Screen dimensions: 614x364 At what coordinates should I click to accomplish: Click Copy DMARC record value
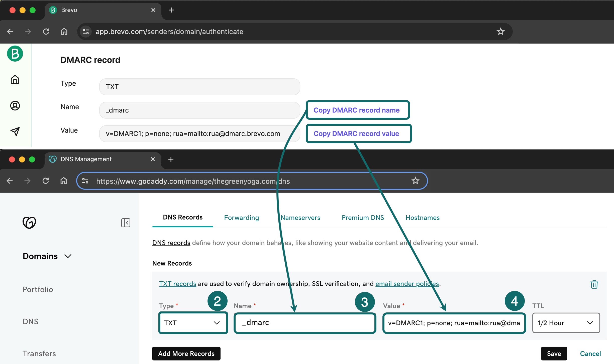[356, 134]
